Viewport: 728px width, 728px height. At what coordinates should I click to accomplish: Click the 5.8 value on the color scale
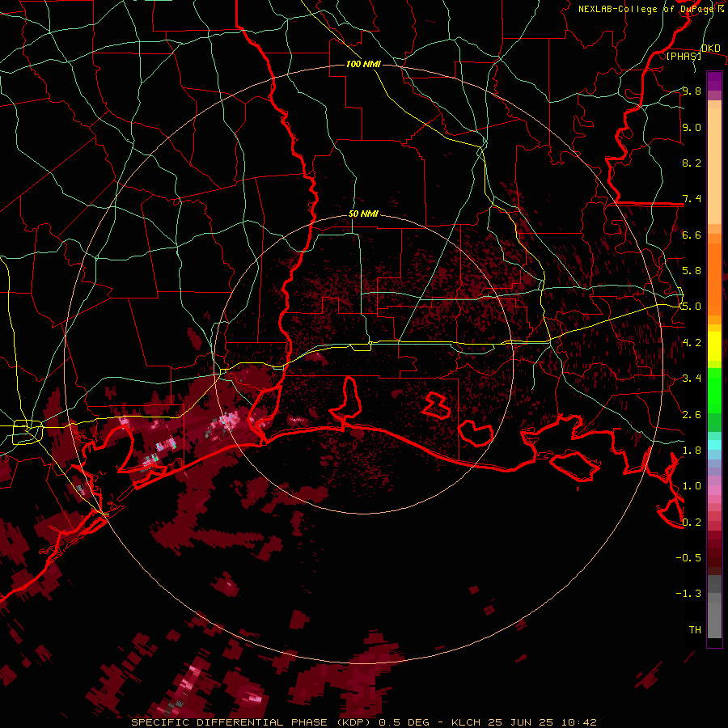692,271
